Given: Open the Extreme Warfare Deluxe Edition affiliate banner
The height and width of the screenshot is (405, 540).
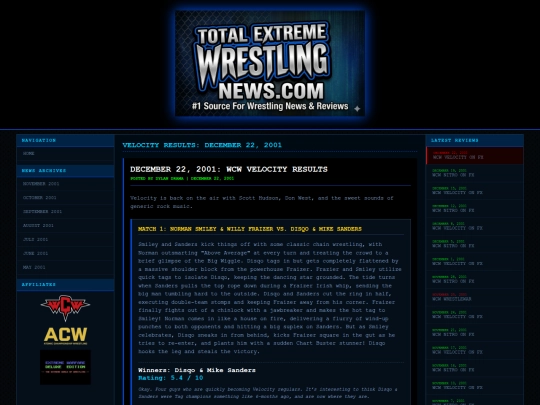Looking at the screenshot, I should click(x=65, y=367).
